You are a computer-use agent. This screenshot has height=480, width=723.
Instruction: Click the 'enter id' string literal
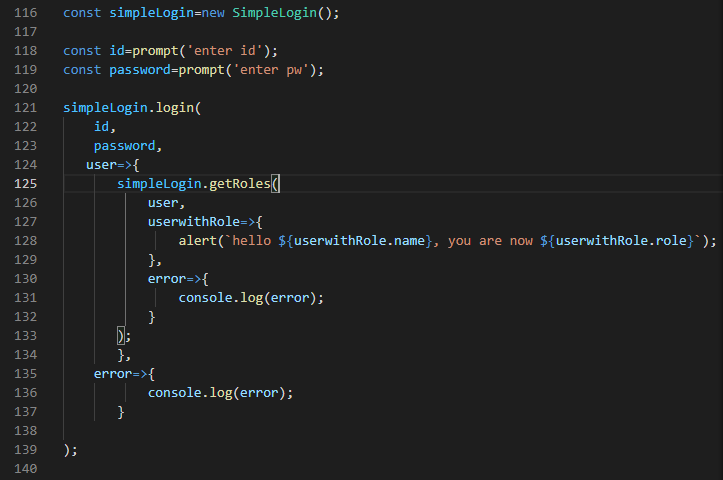(x=225, y=51)
